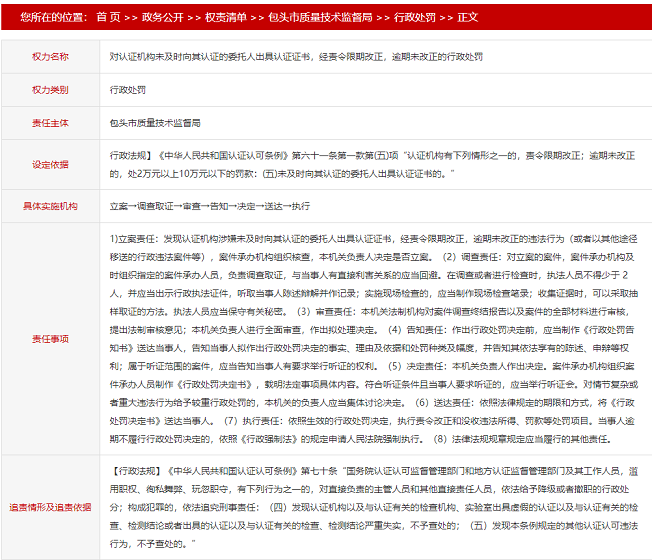652x560 pixels.
Task: Select the 追责情形及追责依据 row header
Action: (50, 507)
